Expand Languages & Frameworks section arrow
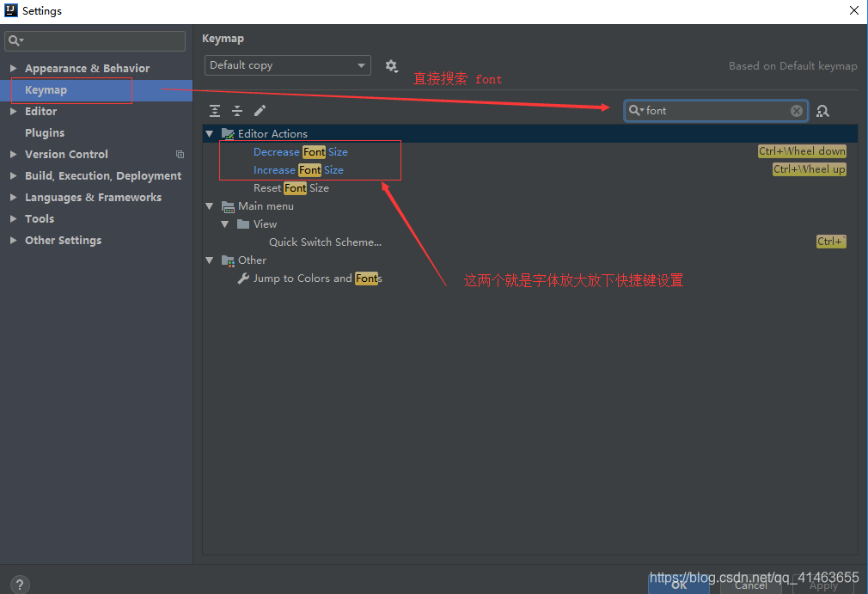This screenshot has width=868, height=594. (x=13, y=197)
